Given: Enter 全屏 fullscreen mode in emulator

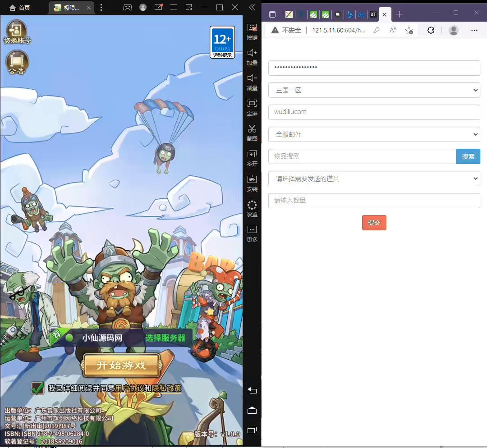Looking at the screenshot, I should [x=252, y=107].
